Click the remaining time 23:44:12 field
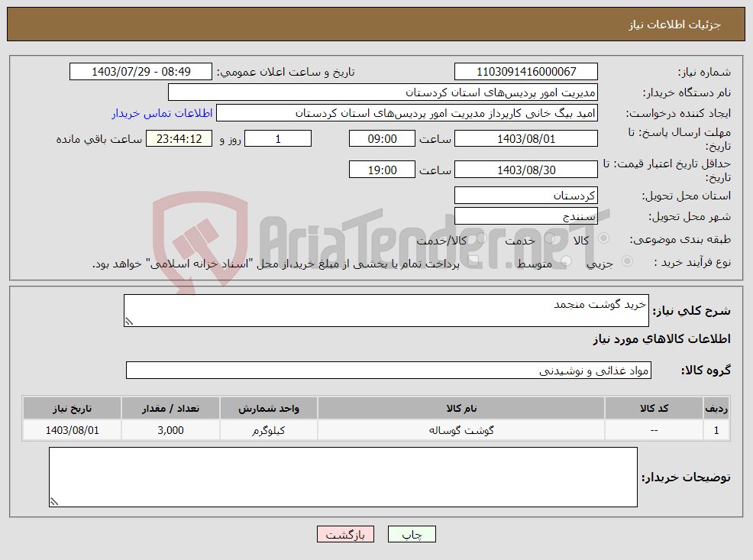Image resolution: width=753 pixels, height=560 pixels. (x=179, y=139)
